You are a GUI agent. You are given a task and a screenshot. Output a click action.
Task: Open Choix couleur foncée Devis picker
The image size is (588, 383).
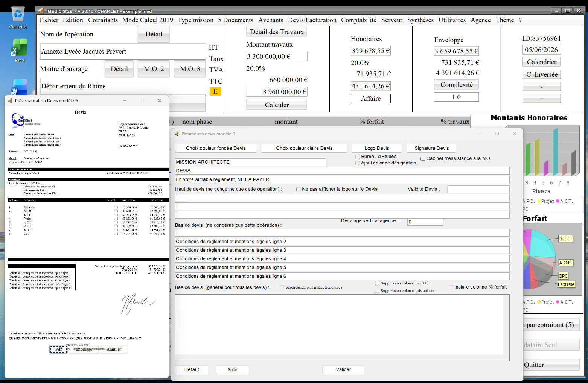[x=216, y=148]
